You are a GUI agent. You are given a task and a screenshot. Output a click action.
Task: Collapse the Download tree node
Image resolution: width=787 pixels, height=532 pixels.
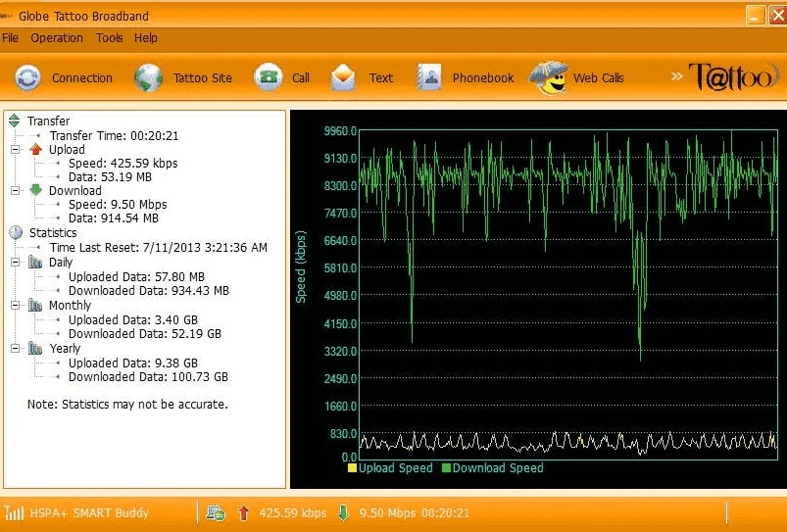(x=16, y=191)
